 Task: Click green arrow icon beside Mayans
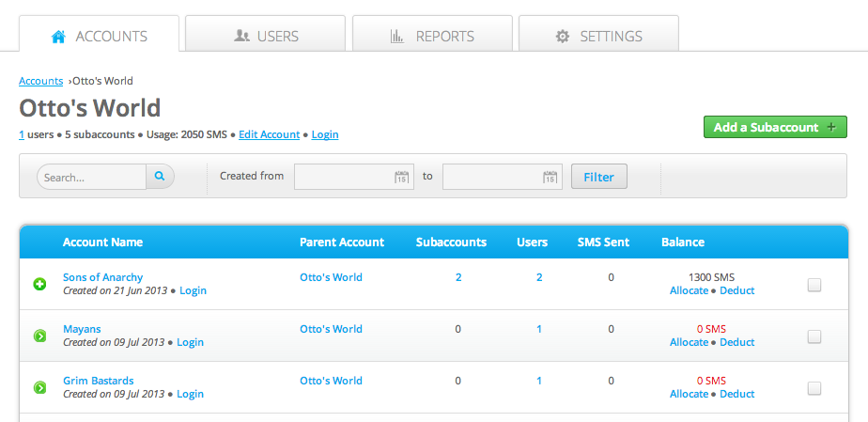click(40, 336)
